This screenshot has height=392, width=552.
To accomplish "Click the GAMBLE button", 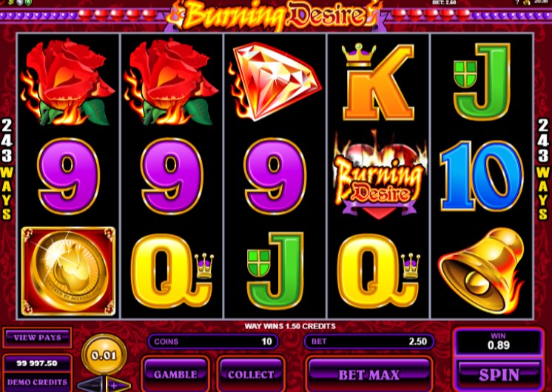I will pyautogui.click(x=175, y=374).
